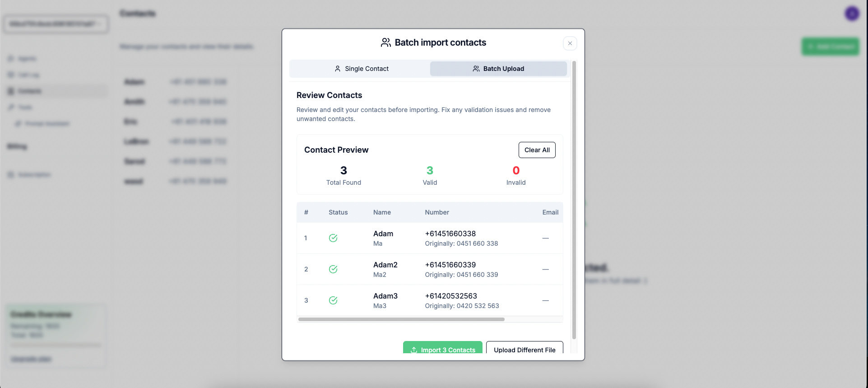Click the number +61451660338
The width and height of the screenshot is (868, 388).
(x=450, y=234)
